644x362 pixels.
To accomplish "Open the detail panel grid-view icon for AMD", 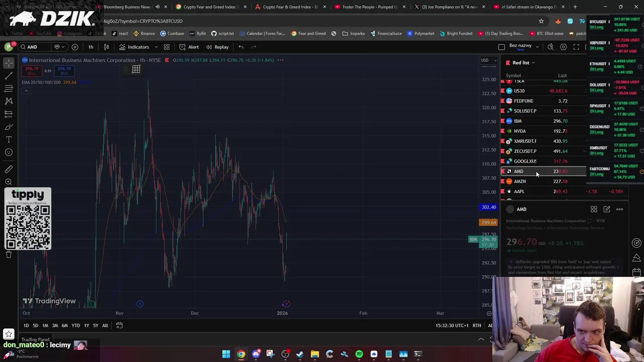I will coord(594,209).
